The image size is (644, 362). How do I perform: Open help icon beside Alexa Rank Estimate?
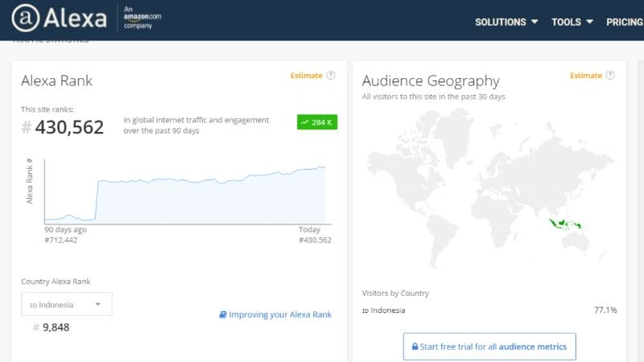pos(331,75)
